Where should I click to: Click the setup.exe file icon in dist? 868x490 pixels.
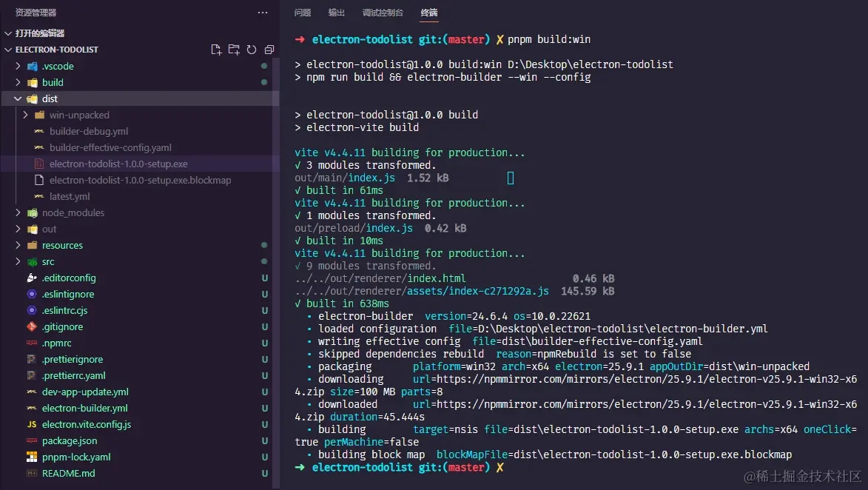pos(39,164)
